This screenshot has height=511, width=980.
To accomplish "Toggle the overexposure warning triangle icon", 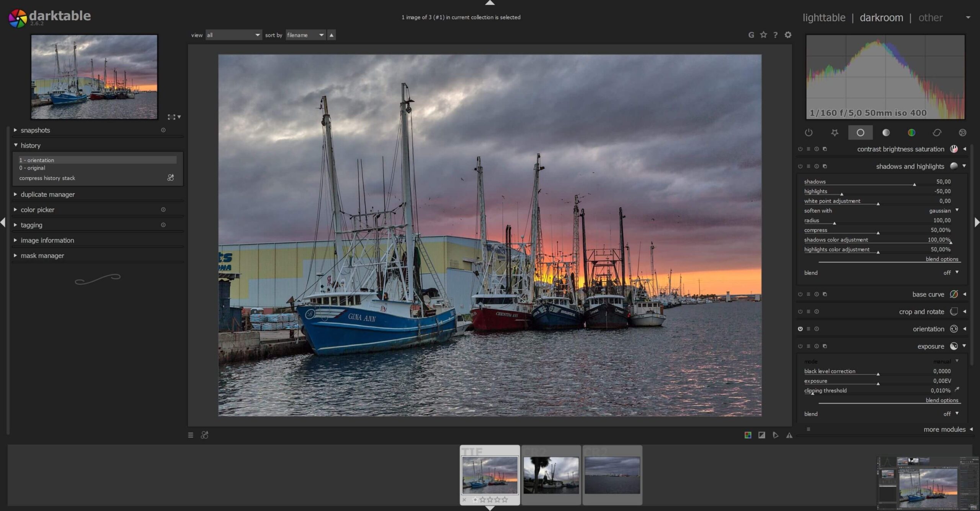I will (x=789, y=435).
